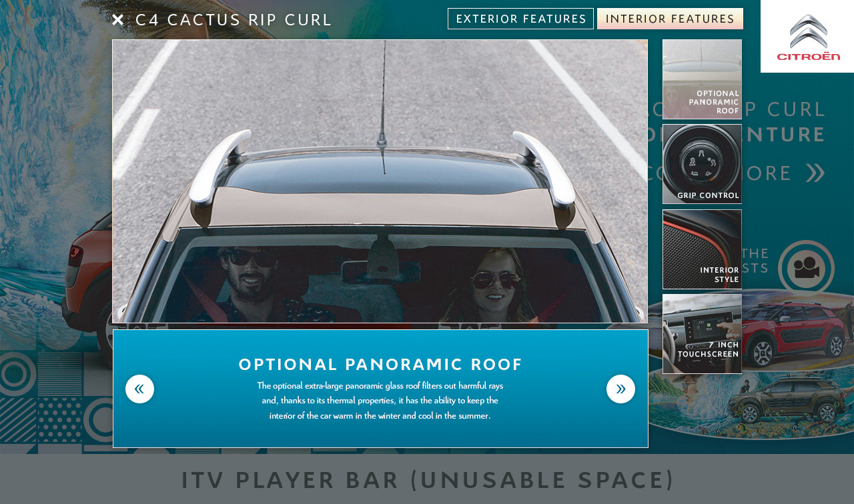Switch to the Exterior Features tab
The image size is (854, 504).
[520, 19]
